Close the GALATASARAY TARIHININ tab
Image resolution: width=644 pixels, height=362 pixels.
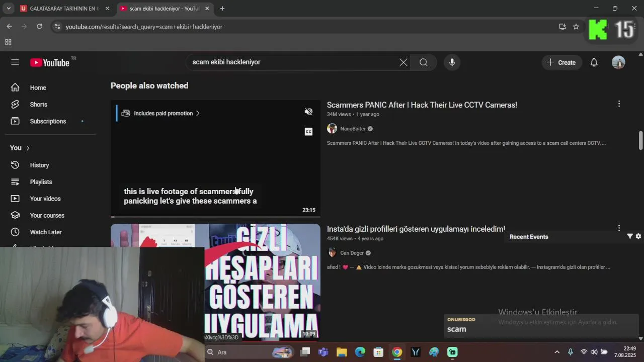tap(107, 9)
